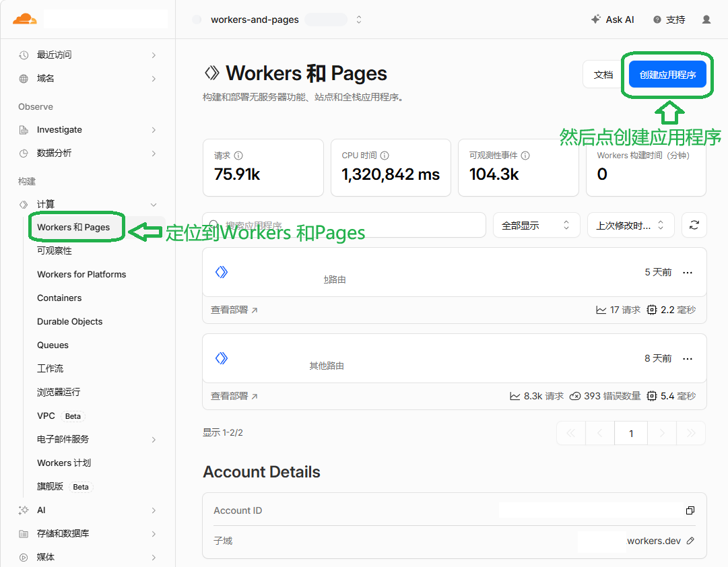Image resolution: width=728 pixels, height=567 pixels.
Task: Go to last page arrow in pagination
Action: tap(692, 433)
